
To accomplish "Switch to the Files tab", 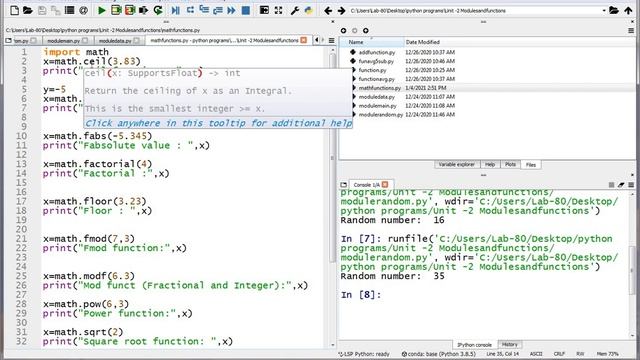I will click(x=531, y=165).
